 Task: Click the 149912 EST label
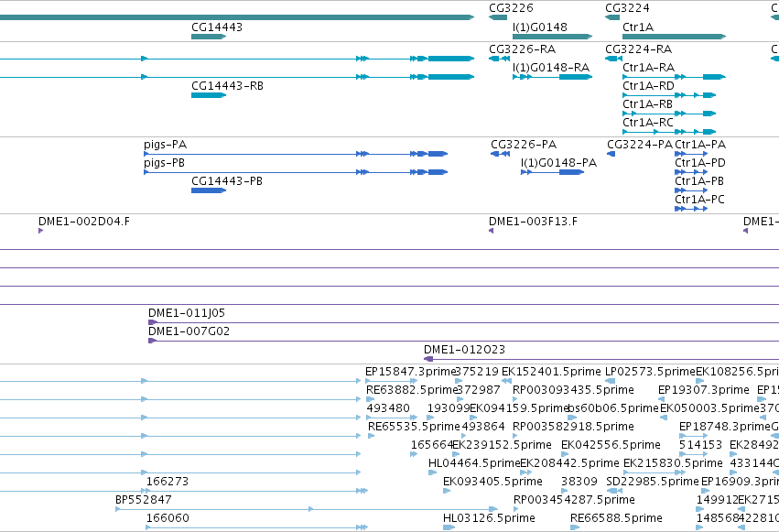point(718,500)
